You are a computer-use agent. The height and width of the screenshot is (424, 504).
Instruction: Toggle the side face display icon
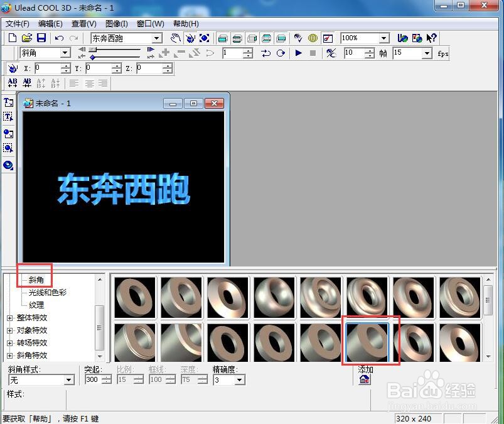(x=252, y=38)
